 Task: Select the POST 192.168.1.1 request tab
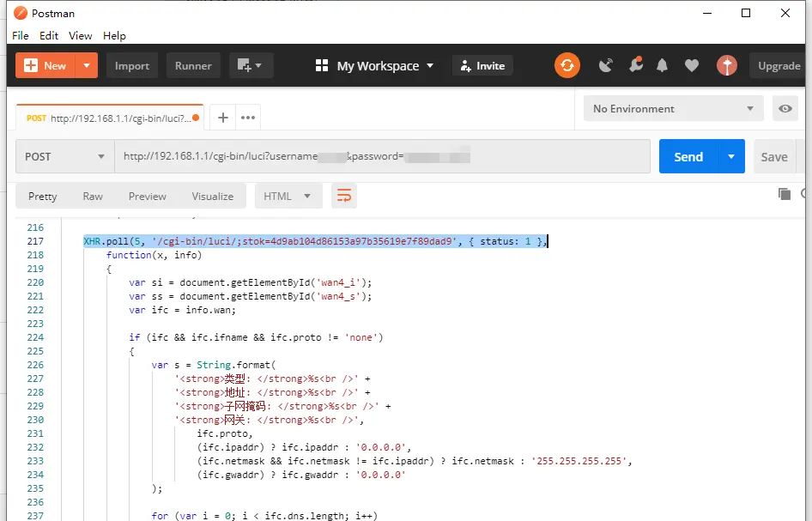click(109, 118)
